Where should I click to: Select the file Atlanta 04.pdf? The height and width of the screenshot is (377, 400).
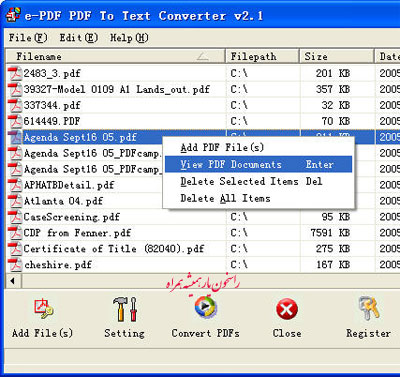[63, 201]
